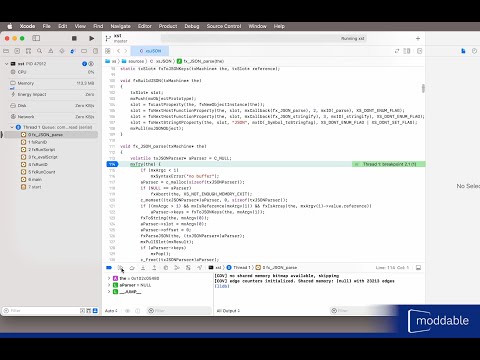Screen dimensions: 480x360
Task: Show the History inspector tab
Action: (x=474, y=51)
